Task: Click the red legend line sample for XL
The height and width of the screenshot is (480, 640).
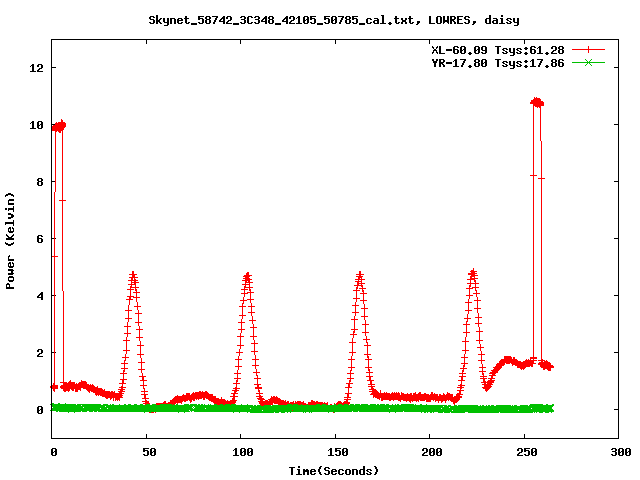Action: coord(588,50)
